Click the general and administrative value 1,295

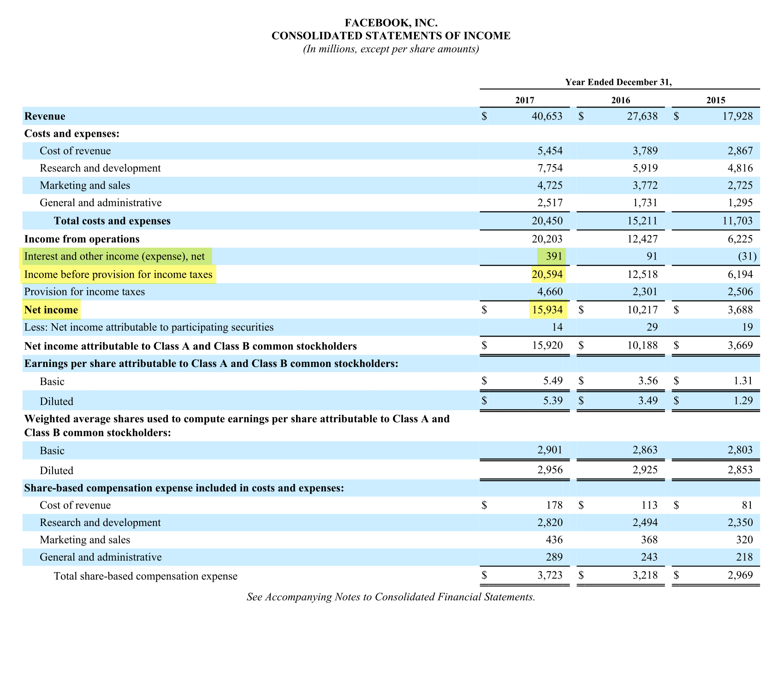coord(740,202)
